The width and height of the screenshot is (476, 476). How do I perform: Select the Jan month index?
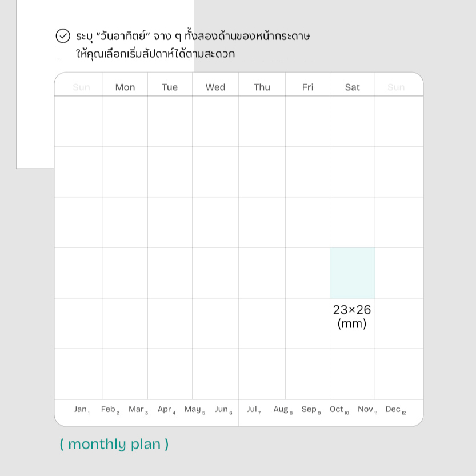click(x=82, y=410)
